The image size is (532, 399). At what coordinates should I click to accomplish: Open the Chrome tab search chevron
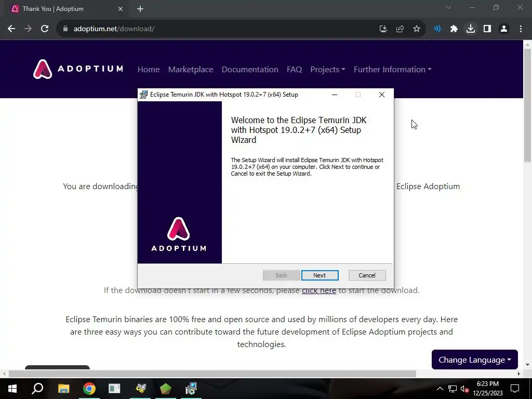448,7
